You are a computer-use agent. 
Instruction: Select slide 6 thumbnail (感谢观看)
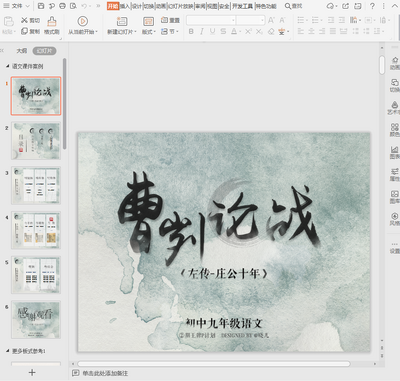(x=36, y=319)
